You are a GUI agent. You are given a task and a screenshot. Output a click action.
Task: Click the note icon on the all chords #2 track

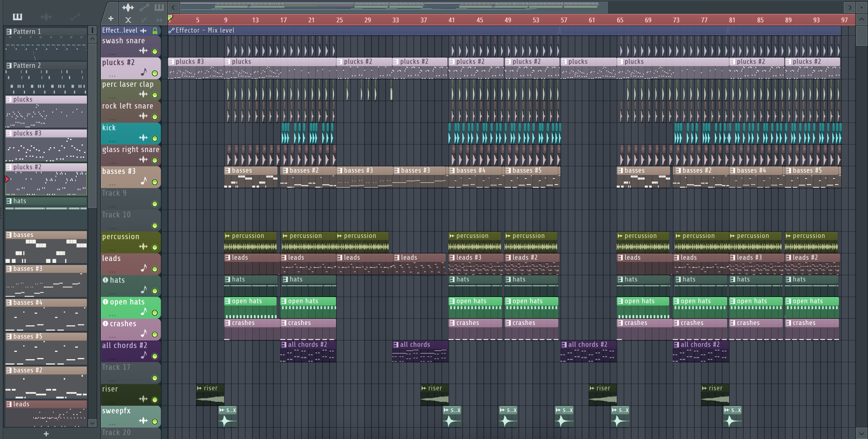click(x=144, y=355)
